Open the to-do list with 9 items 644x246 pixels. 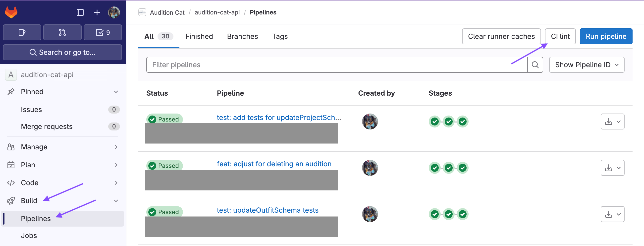103,32
